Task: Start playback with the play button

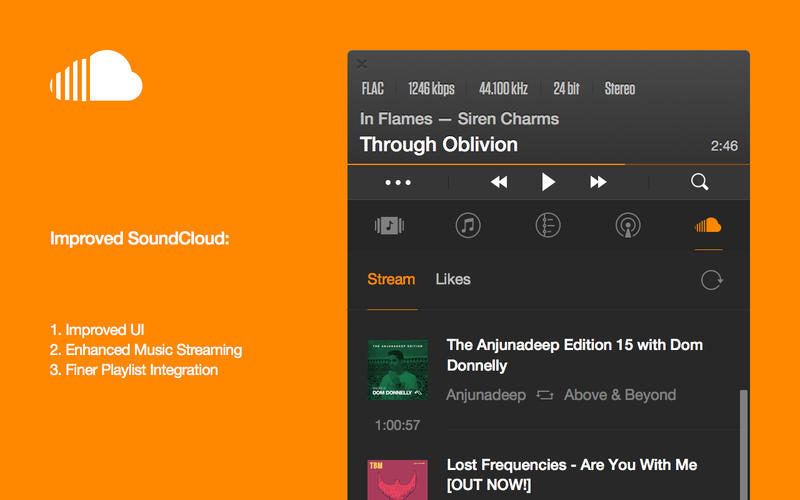Action: pyautogui.click(x=548, y=182)
